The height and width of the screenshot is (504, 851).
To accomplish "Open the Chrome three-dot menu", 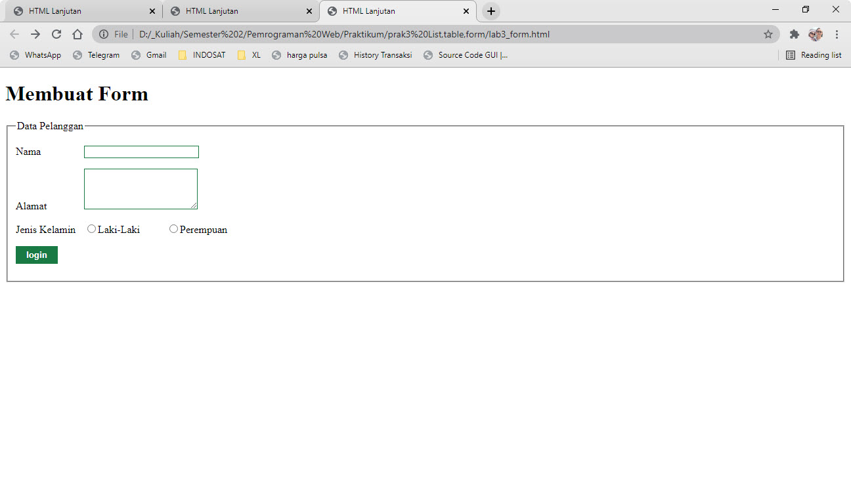I will pos(837,34).
